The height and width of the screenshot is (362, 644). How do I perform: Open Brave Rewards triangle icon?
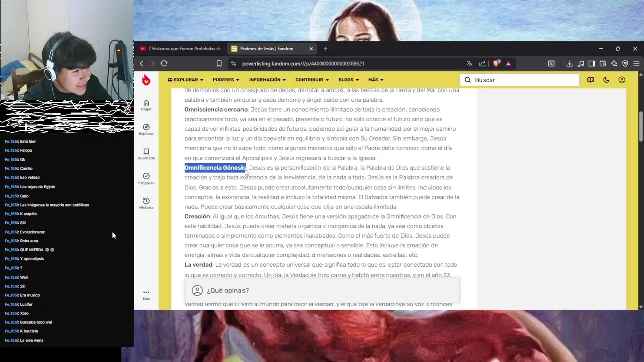[x=508, y=63]
